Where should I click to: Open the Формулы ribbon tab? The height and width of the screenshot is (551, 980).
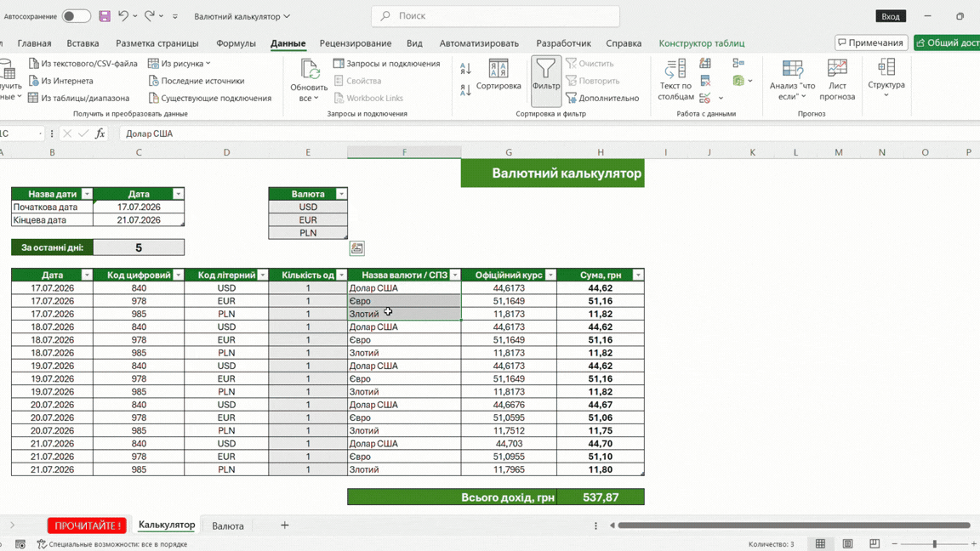click(x=236, y=43)
